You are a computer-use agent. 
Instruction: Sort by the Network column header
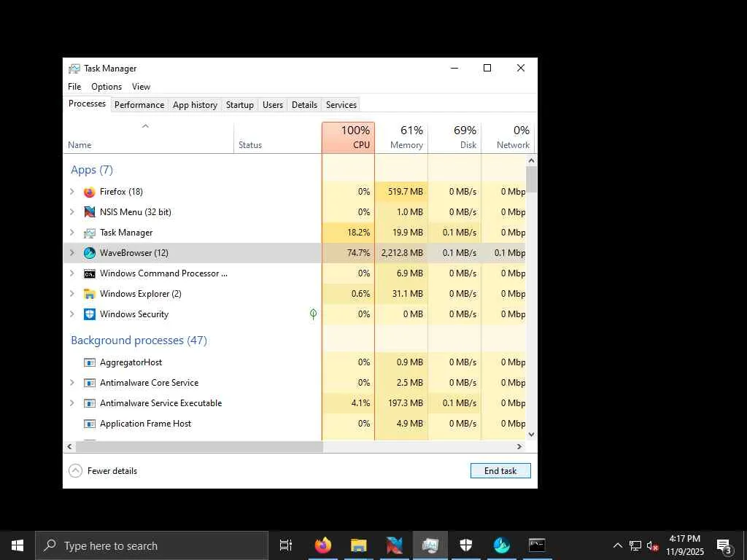pos(508,138)
